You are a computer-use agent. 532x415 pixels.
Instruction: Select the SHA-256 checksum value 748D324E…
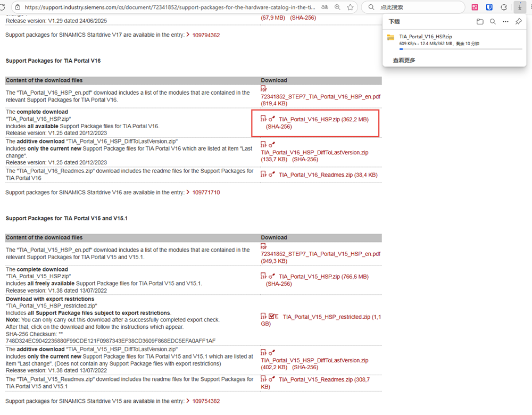(111, 341)
